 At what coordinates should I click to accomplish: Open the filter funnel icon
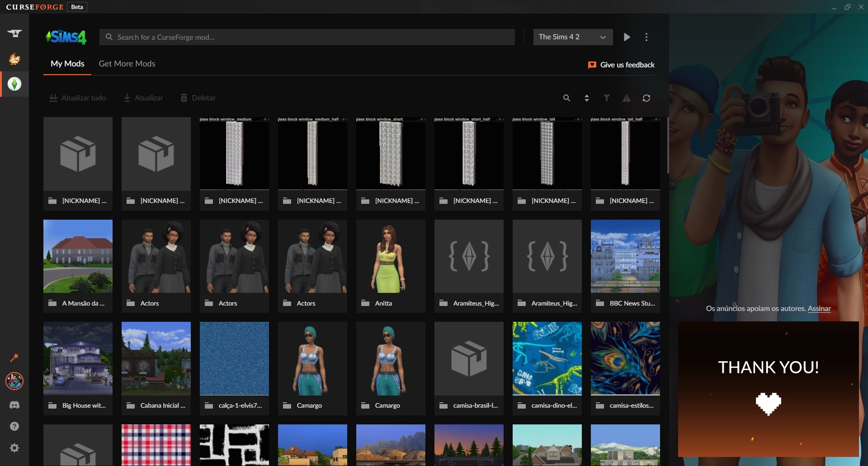tap(607, 98)
